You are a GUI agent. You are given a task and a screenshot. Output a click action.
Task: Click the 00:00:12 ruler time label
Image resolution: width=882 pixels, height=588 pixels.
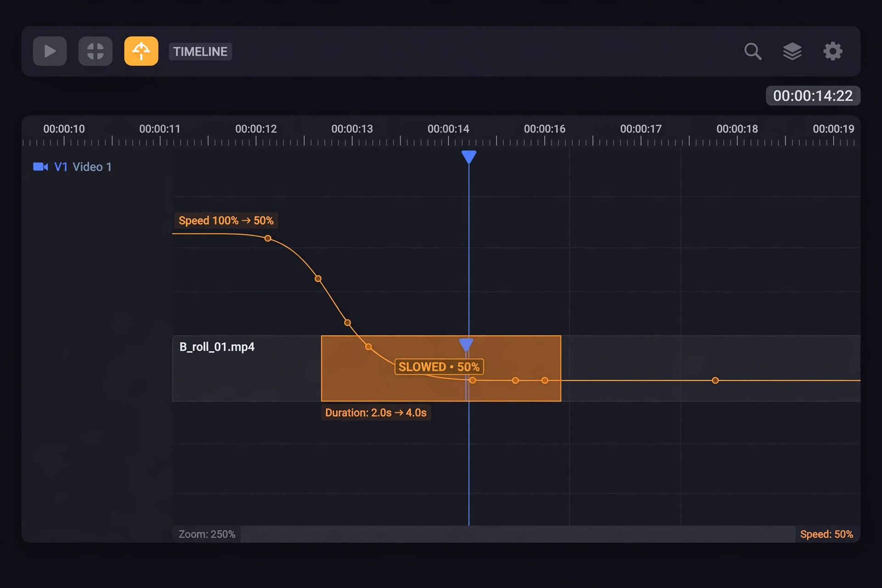click(256, 129)
